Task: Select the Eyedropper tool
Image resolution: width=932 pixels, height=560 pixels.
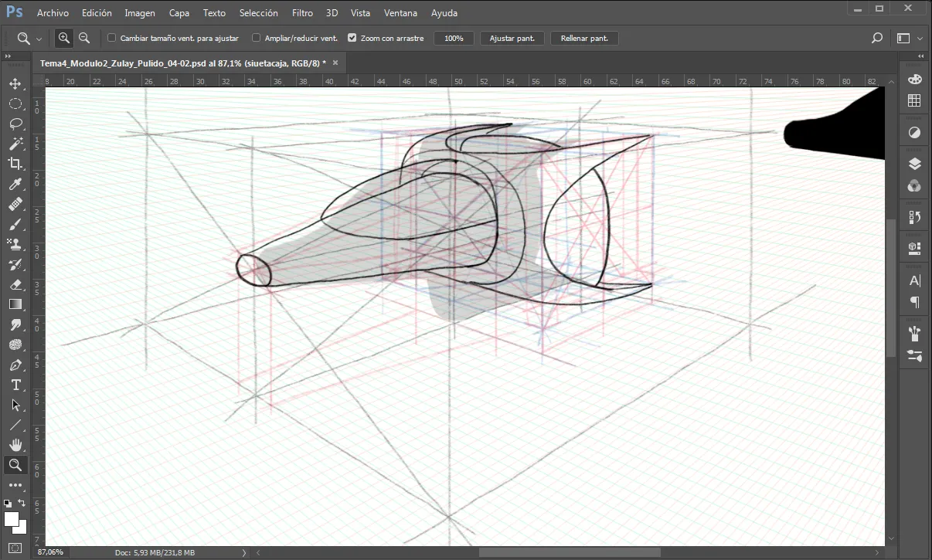Action: point(15,184)
